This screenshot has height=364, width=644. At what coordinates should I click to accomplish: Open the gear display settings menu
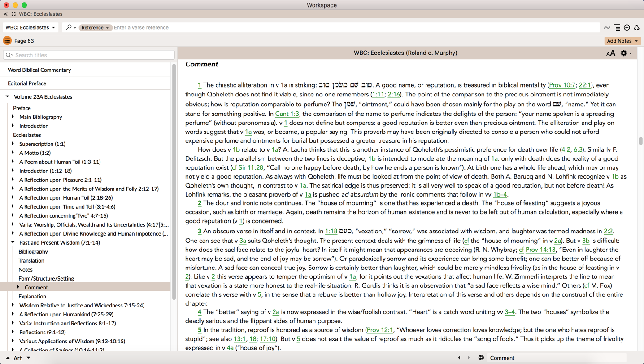point(626,53)
